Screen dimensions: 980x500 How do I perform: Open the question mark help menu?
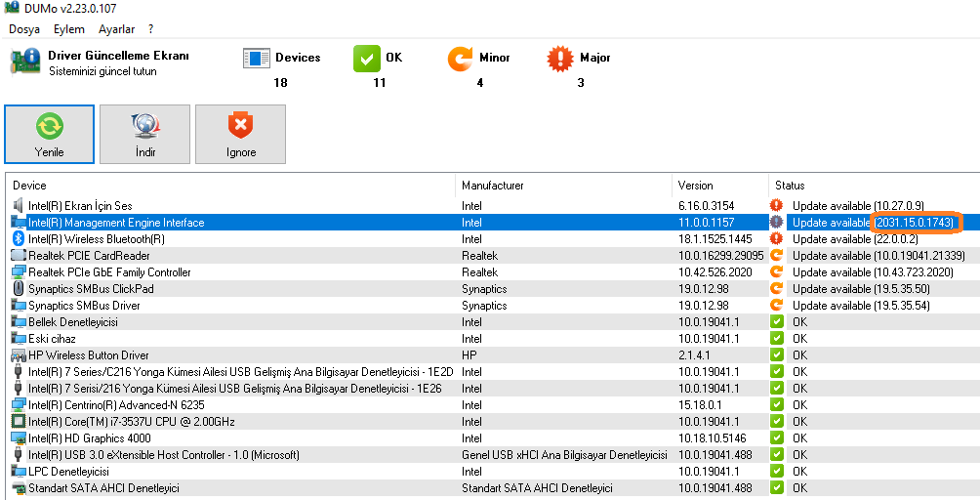click(150, 29)
